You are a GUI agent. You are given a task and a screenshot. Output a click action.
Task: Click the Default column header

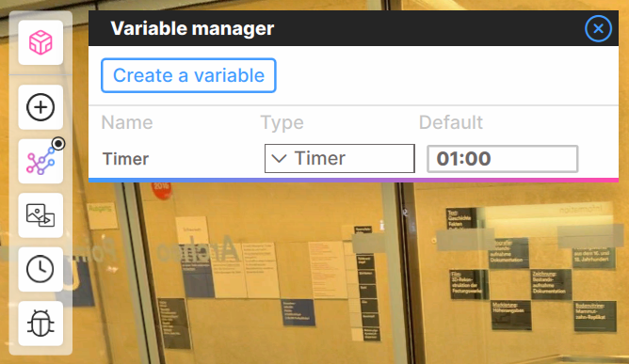pyautogui.click(x=451, y=122)
